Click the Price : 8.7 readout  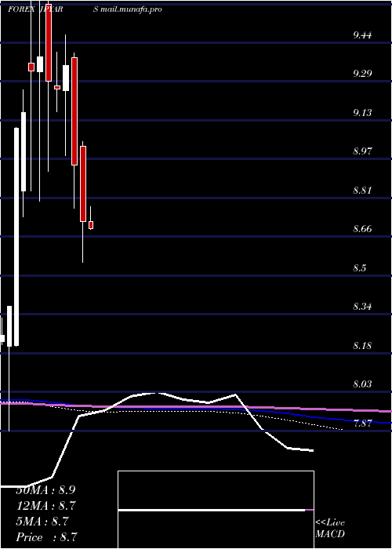tap(46, 537)
